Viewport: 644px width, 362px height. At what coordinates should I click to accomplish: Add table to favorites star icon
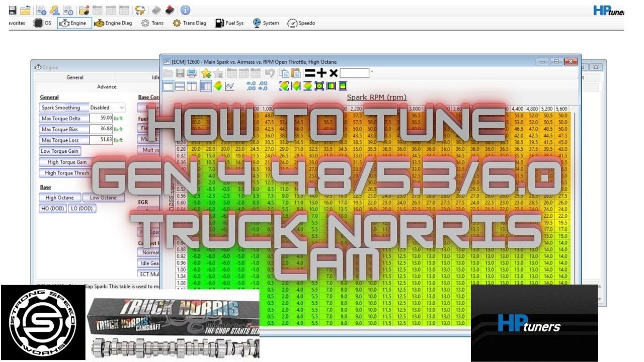pos(206,73)
